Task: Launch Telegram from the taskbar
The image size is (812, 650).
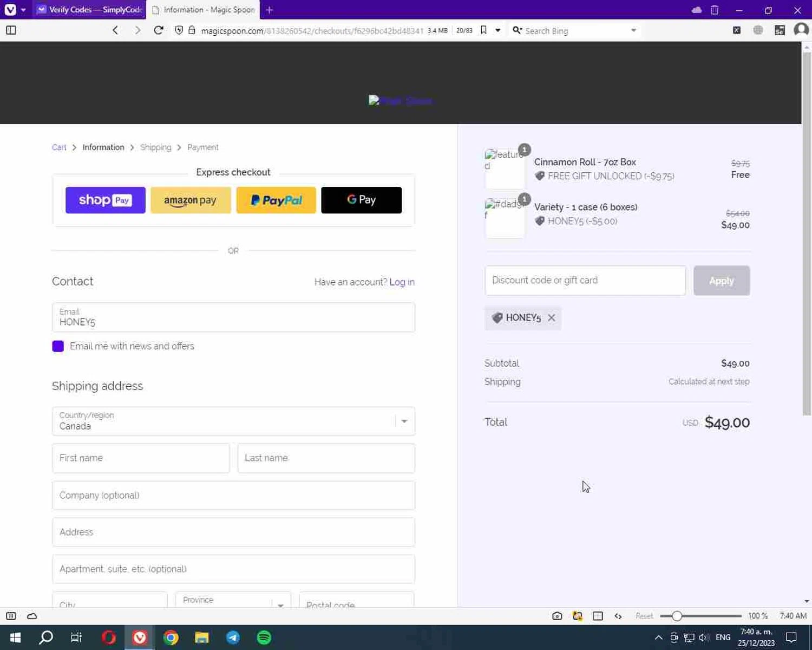Action: click(233, 638)
